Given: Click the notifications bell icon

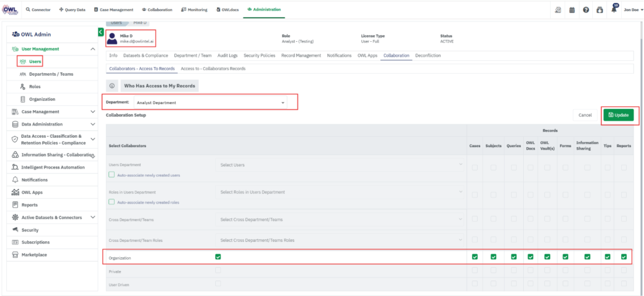Looking at the screenshot, I should (613, 10).
